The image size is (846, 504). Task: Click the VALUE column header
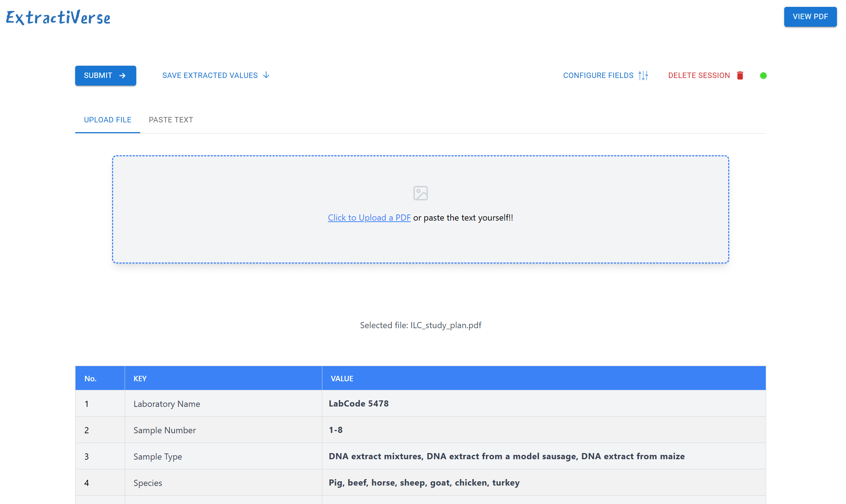tap(544, 378)
